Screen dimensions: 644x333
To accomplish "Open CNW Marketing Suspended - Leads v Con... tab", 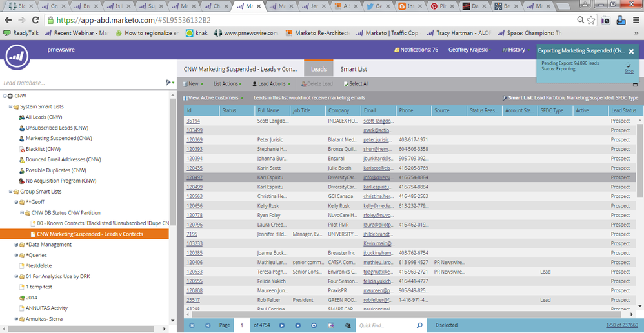I will [x=241, y=69].
